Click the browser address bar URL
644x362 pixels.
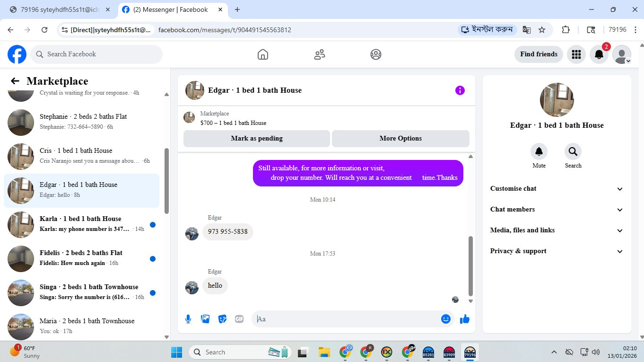(x=225, y=30)
